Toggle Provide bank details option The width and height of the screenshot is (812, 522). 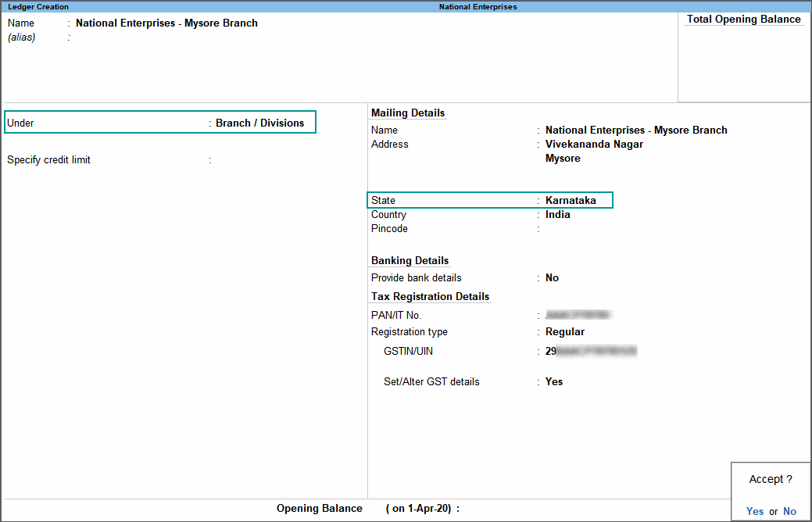pos(552,277)
